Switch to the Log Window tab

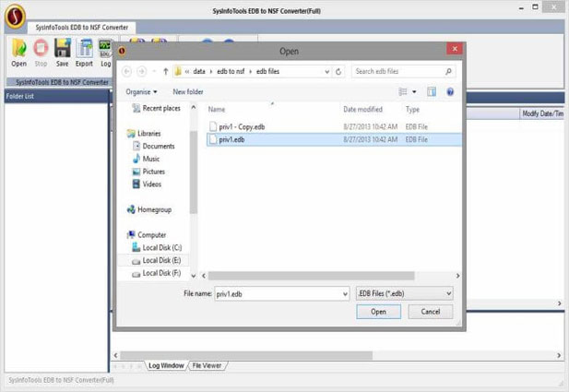[166, 365]
